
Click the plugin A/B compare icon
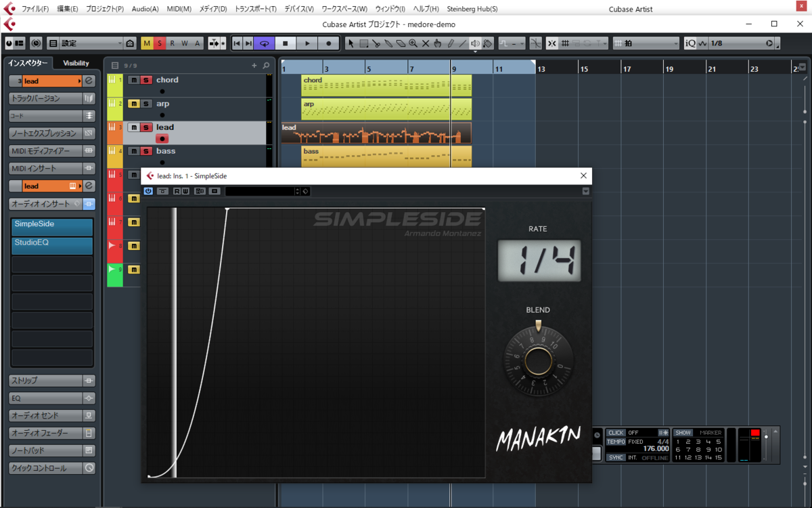(200, 191)
